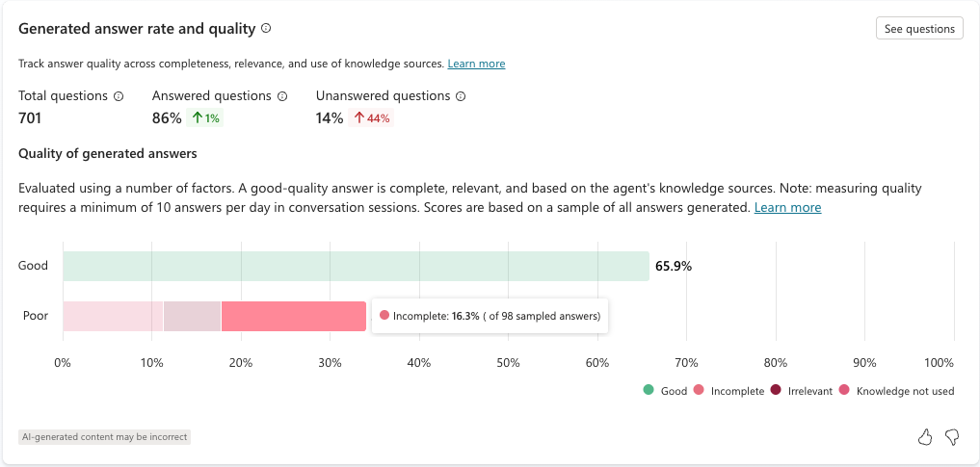The height and width of the screenshot is (467, 980).
Task: Click the AI-generated content disclaimer label
Action: [x=104, y=437]
